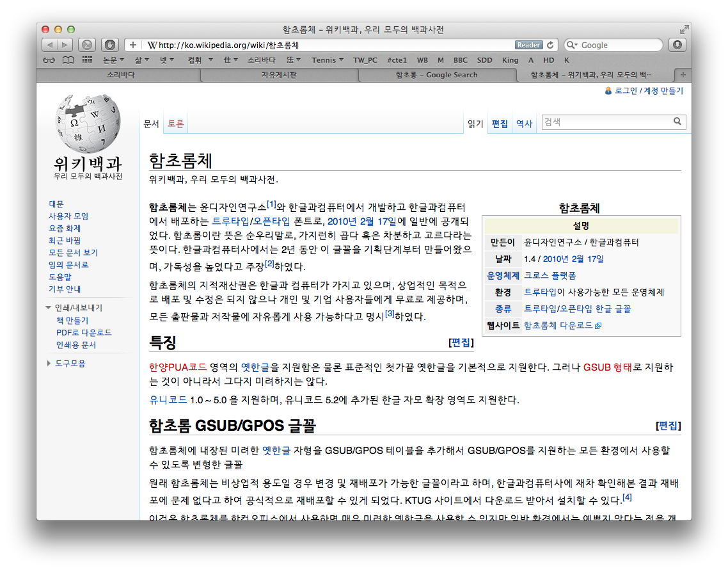
Task: Open the 넷 bookmarks folder dropdown
Action: pyautogui.click(x=167, y=60)
